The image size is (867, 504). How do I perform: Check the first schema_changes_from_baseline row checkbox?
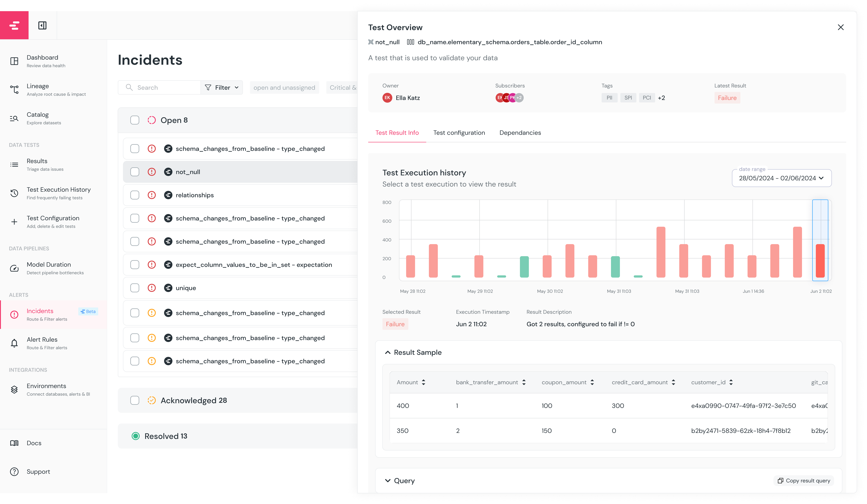(x=135, y=149)
